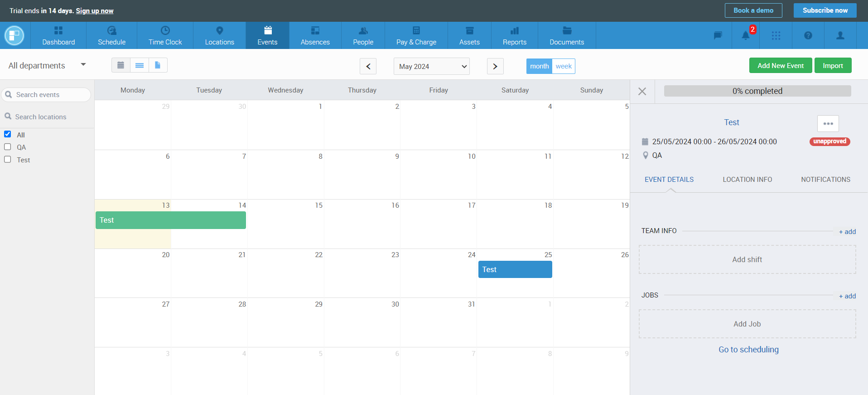Open the event options ellipsis menu
Viewport: 868px width, 395px height.
[x=828, y=123]
